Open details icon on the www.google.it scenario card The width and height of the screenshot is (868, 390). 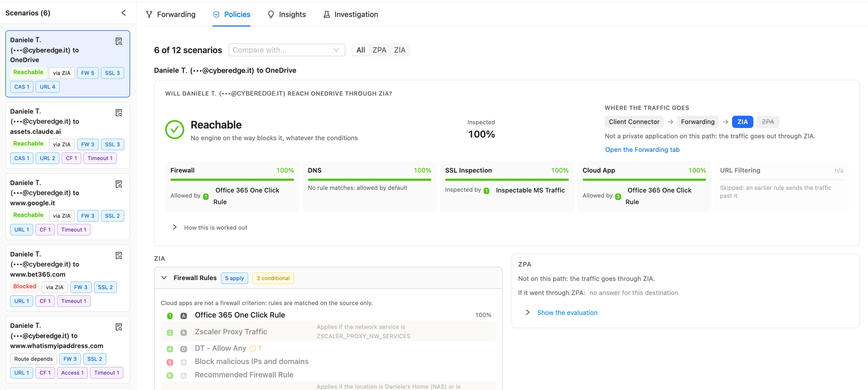click(x=119, y=184)
